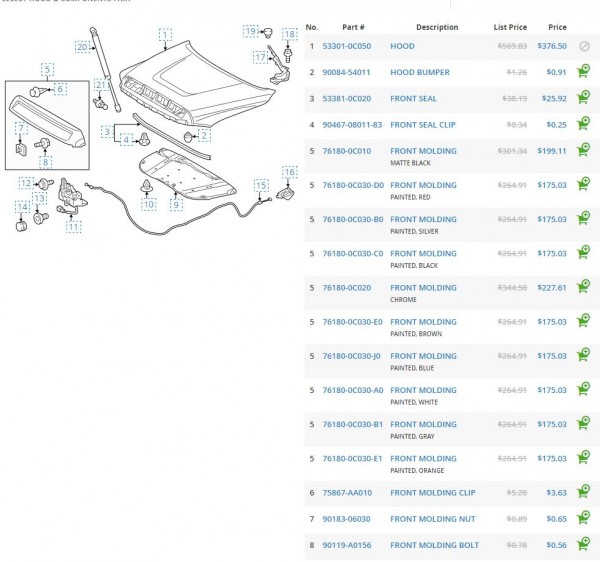Open part number 76180-0C030-B1 link

352,424
